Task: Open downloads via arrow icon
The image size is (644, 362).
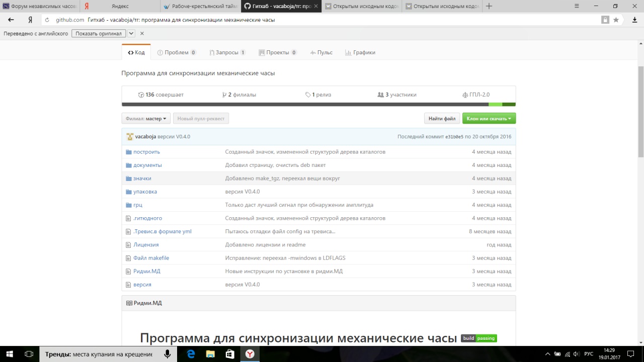Action: (x=634, y=20)
